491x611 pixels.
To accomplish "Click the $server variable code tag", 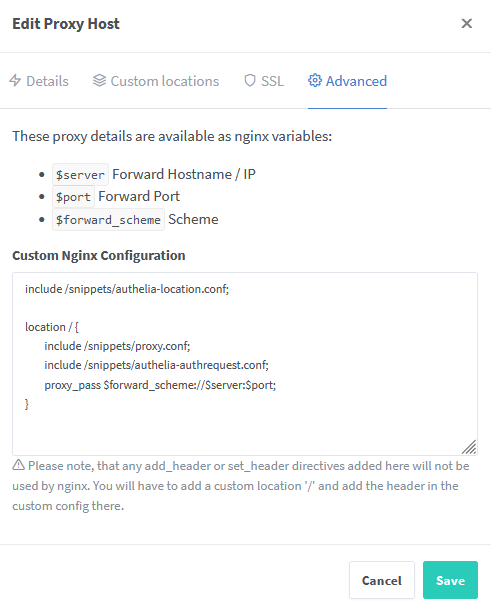I will [80, 175].
